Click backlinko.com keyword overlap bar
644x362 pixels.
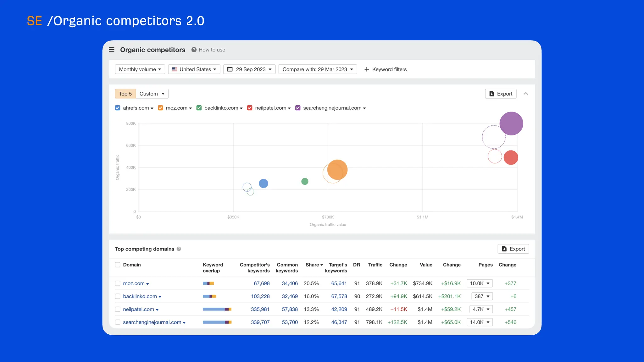tap(209, 296)
